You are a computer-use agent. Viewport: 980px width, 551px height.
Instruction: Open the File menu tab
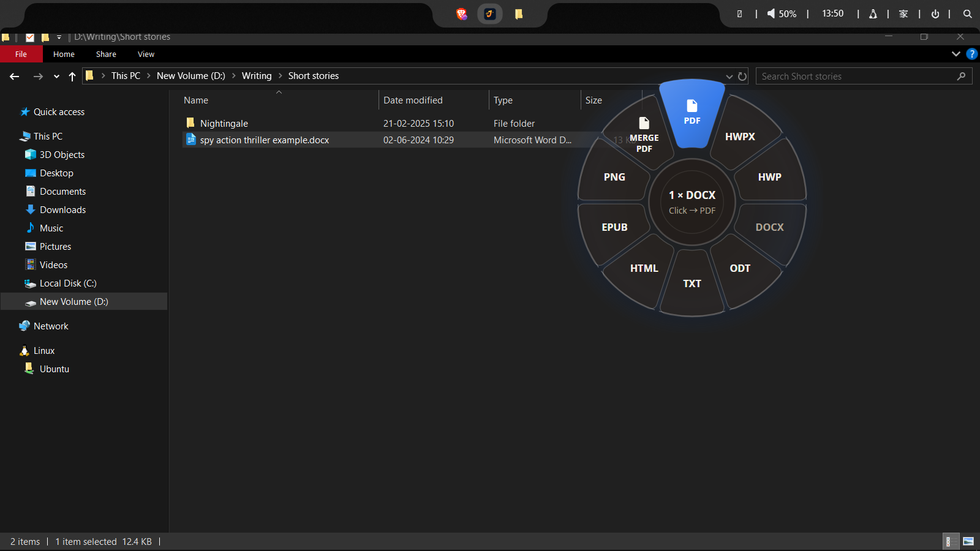coord(21,54)
